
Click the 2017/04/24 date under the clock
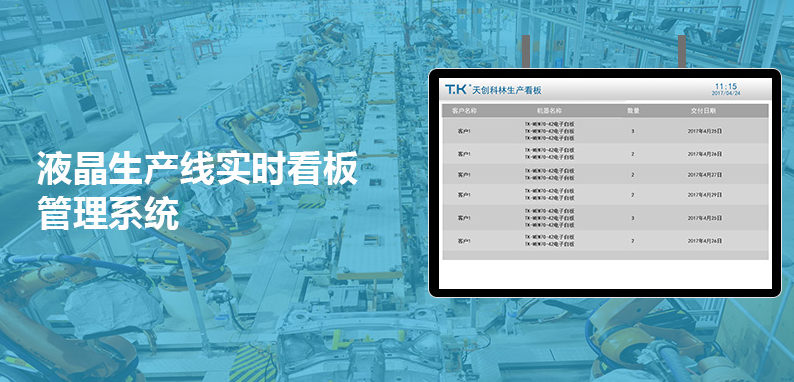pos(726,93)
